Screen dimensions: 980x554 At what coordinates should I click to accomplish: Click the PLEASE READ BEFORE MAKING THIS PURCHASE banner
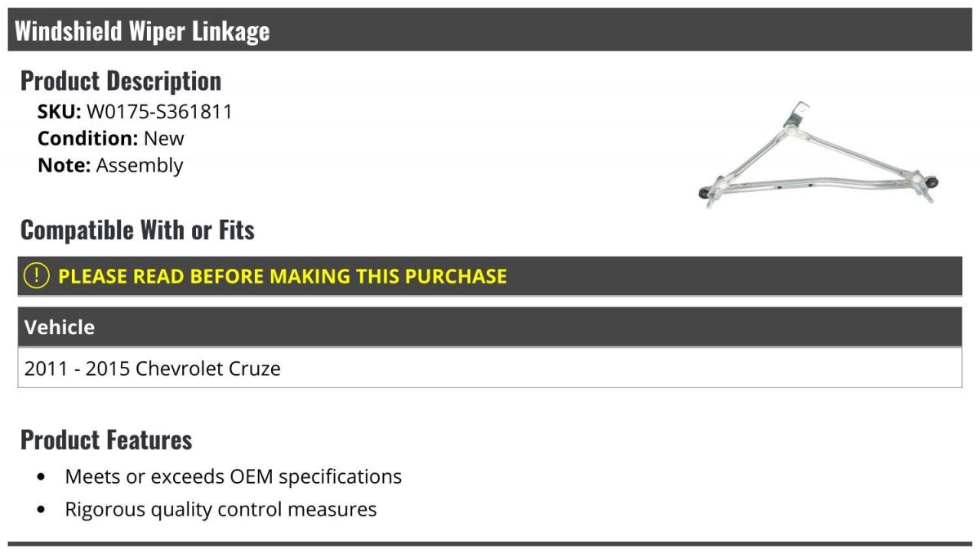tap(490, 276)
